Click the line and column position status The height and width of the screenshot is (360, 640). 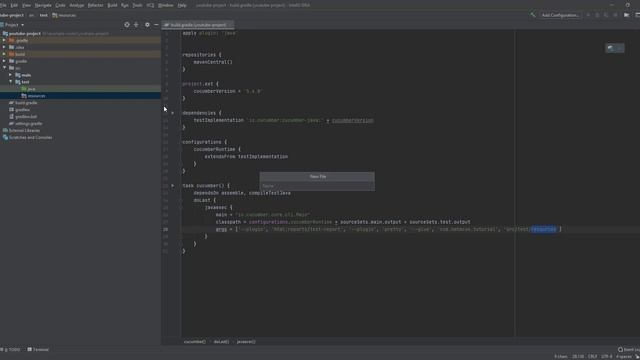click(578, 357)
